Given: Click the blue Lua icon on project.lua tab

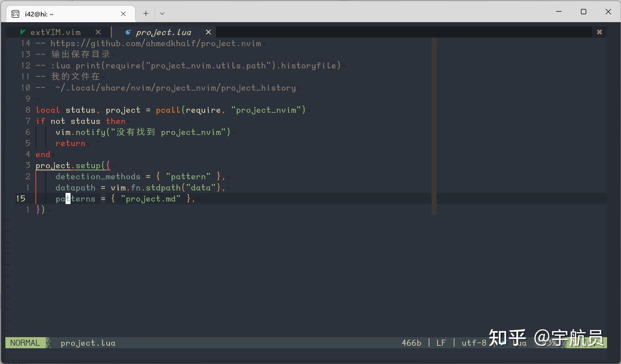Looking at the screenshot, I should 128,32.
